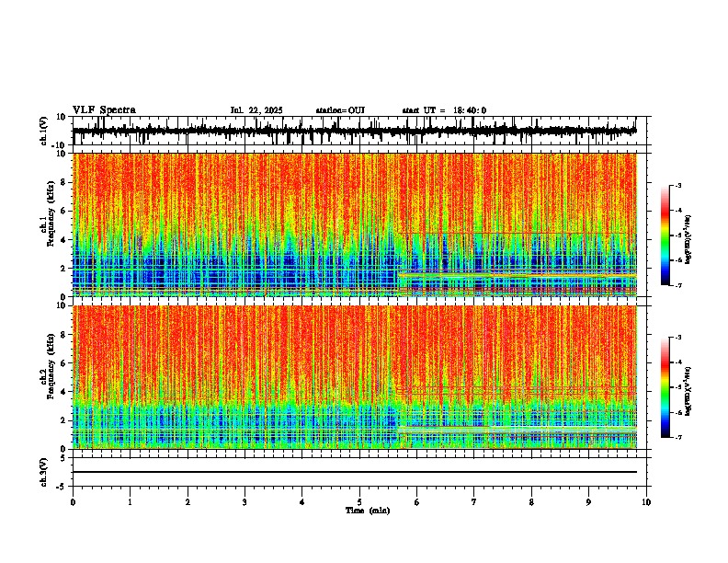
Task: Click the "0" tick on the Time axis
Action: pyautogui.click(x=73, y=502)
